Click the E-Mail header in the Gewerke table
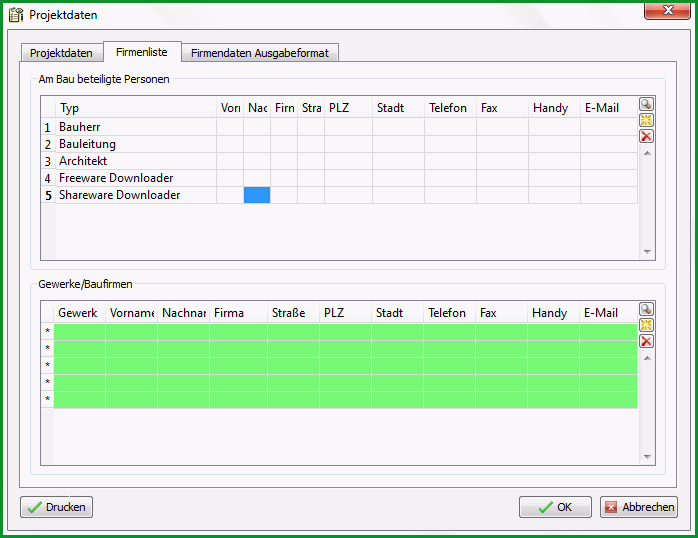The image size is (698, 538). 609,313
